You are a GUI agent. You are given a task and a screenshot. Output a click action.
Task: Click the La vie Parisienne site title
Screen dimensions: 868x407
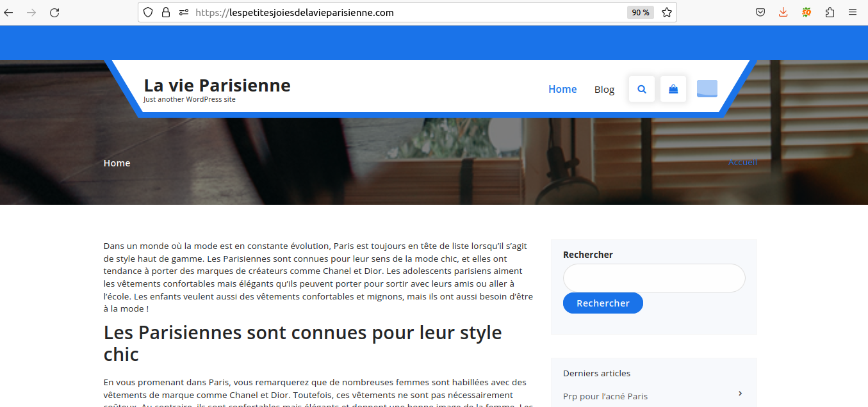[x=217, y=85]
